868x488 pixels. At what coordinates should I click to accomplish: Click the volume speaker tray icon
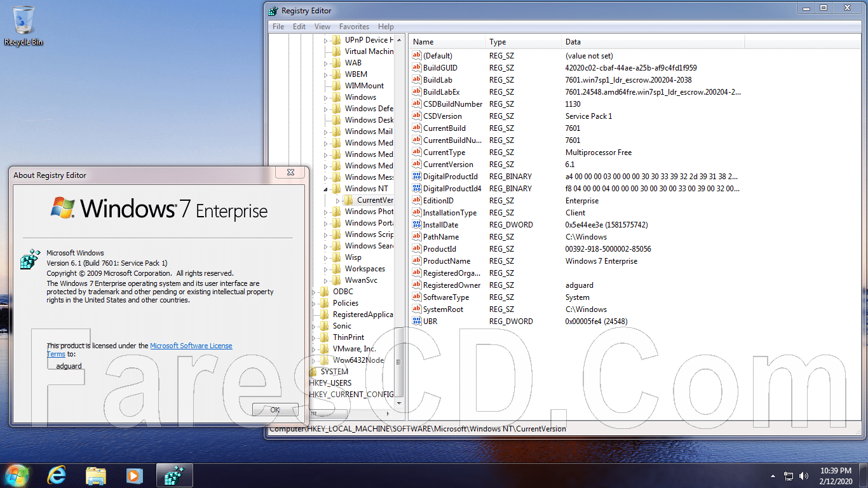804,475
